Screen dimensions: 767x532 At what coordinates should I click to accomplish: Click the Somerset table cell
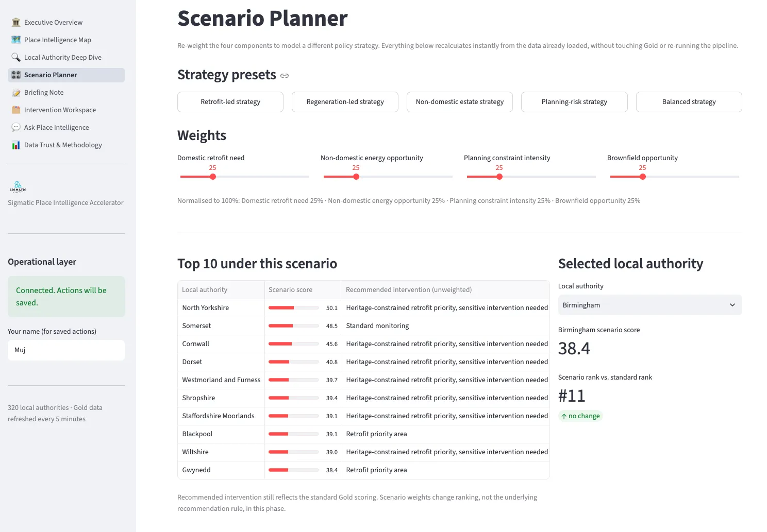[x=221, y=326]
